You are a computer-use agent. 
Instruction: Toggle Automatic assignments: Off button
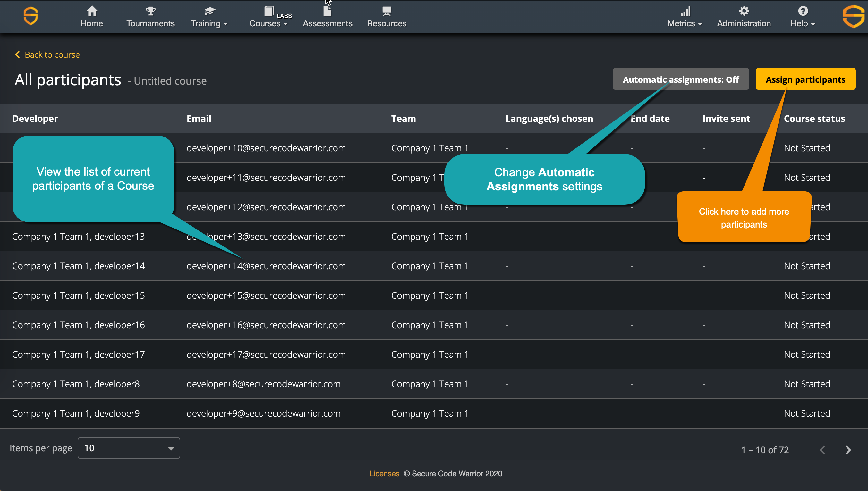pos(681,79)
